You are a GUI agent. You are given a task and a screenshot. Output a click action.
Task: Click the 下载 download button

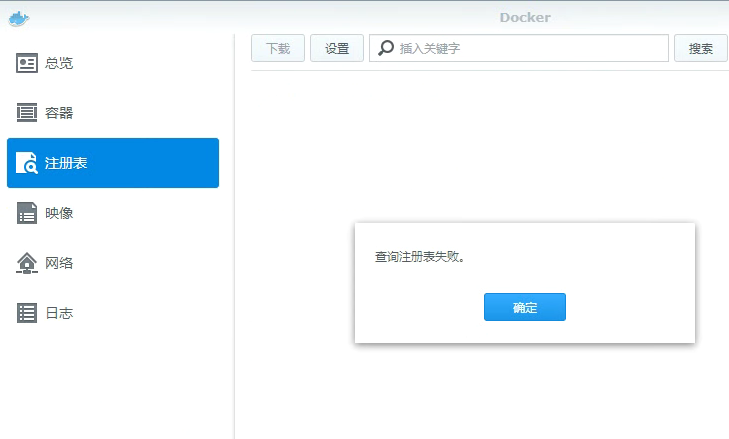(278, 48)
